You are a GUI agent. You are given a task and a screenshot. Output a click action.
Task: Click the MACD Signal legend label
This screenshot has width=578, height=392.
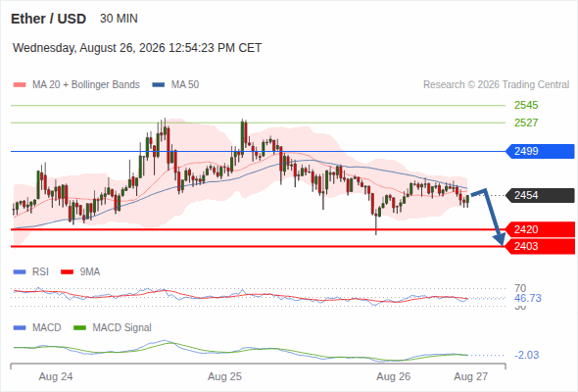122,327
